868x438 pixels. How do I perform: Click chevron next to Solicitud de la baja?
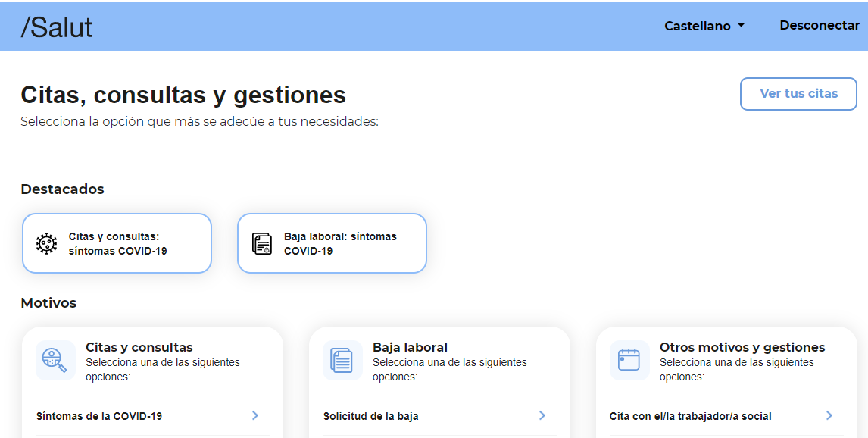pos(542,415)
